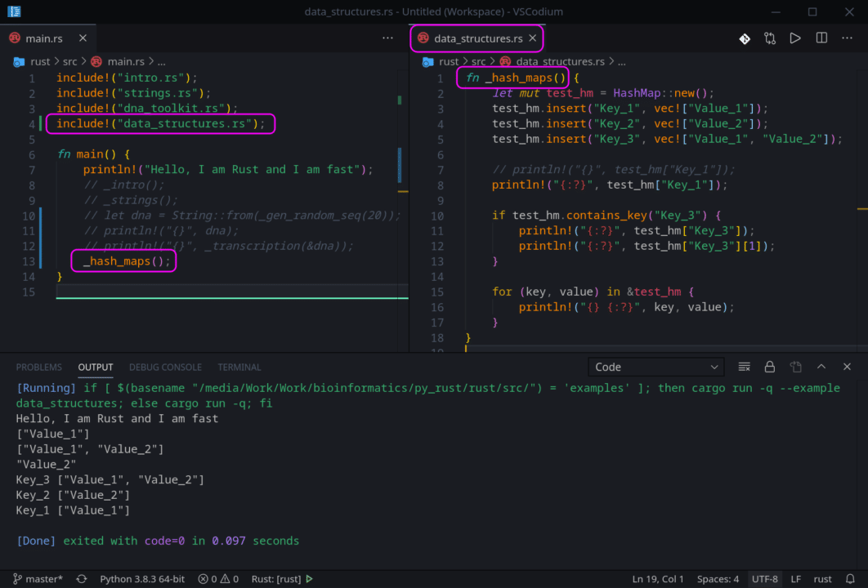868x588 pixels.
Task: Open more actions for left editor group
Action: pyautogui.click(x=387, y=38)
